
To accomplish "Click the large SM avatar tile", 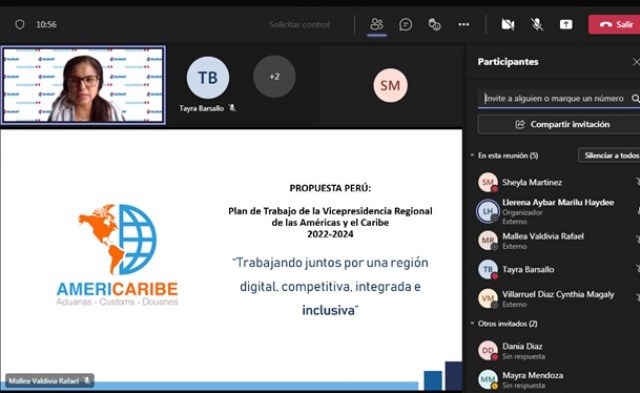I will pos(390,85).
